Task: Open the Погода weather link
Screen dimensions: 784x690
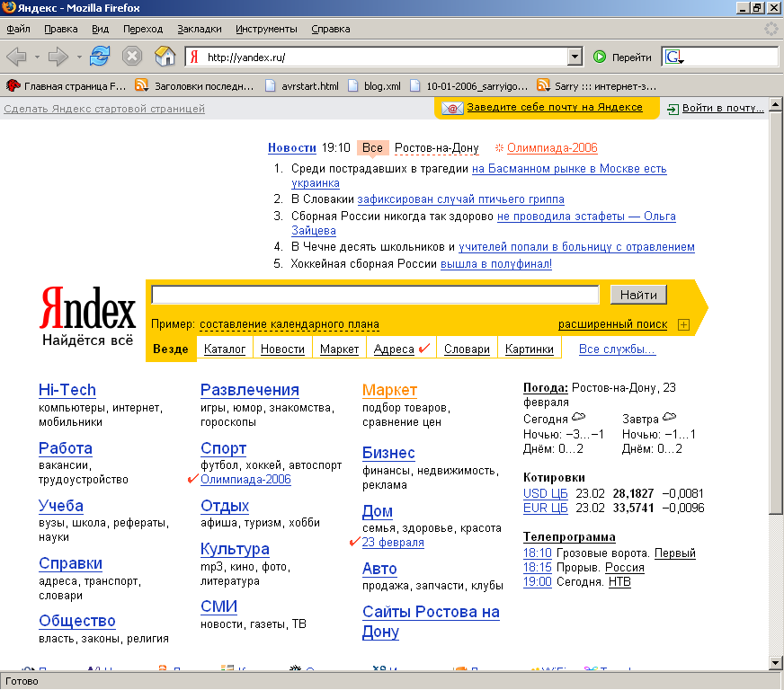Action: (x=546, y=388)
